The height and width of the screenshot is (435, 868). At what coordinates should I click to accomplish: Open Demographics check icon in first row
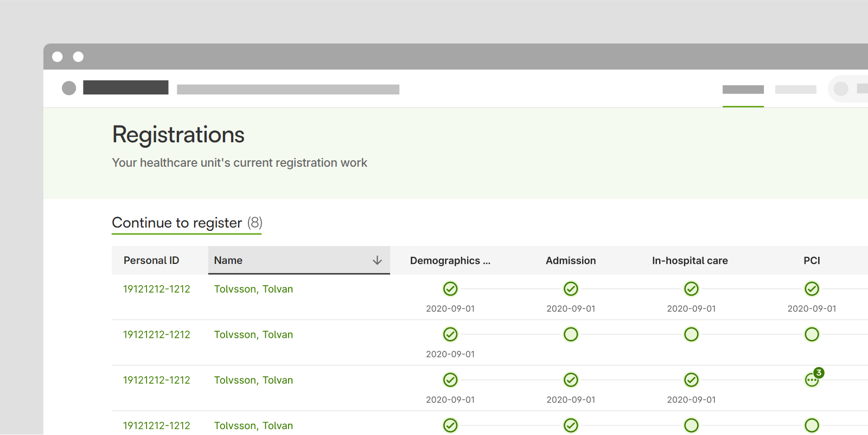(x=450, y=289)
